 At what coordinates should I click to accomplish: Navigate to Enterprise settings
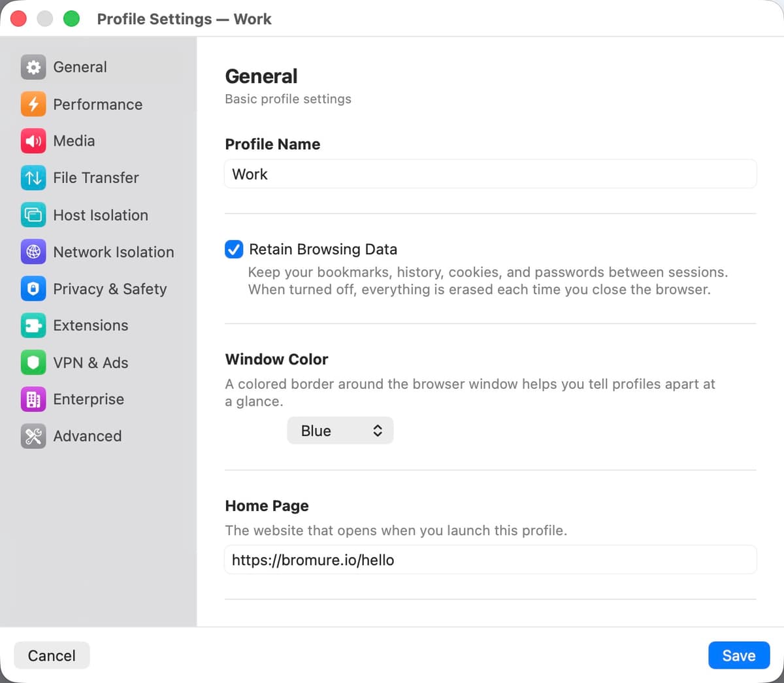pyautogui.click(x=98, y=399)
